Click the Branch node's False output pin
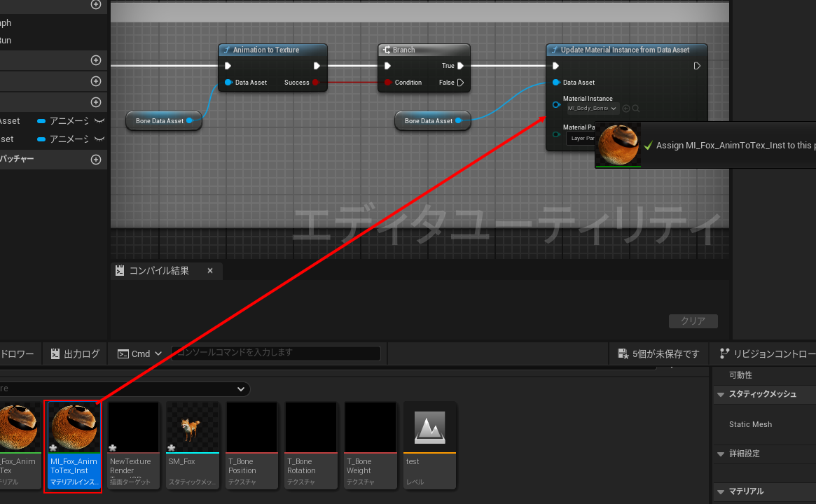 [x=460, y=83]
